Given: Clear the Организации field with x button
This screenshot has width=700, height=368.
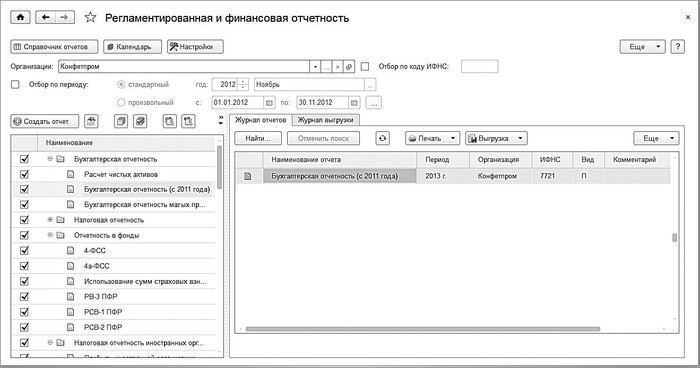Looking at the screenshot, I should tap(338, 67).
